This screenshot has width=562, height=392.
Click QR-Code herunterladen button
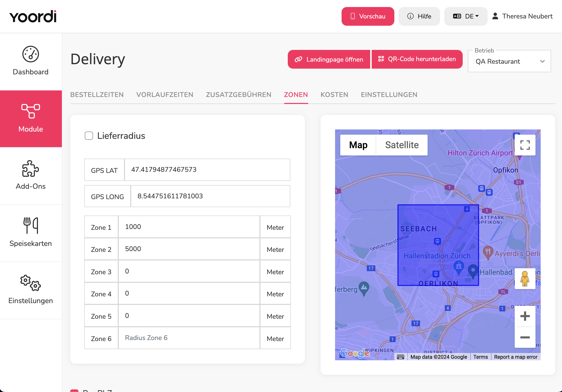tap(417, 59)
